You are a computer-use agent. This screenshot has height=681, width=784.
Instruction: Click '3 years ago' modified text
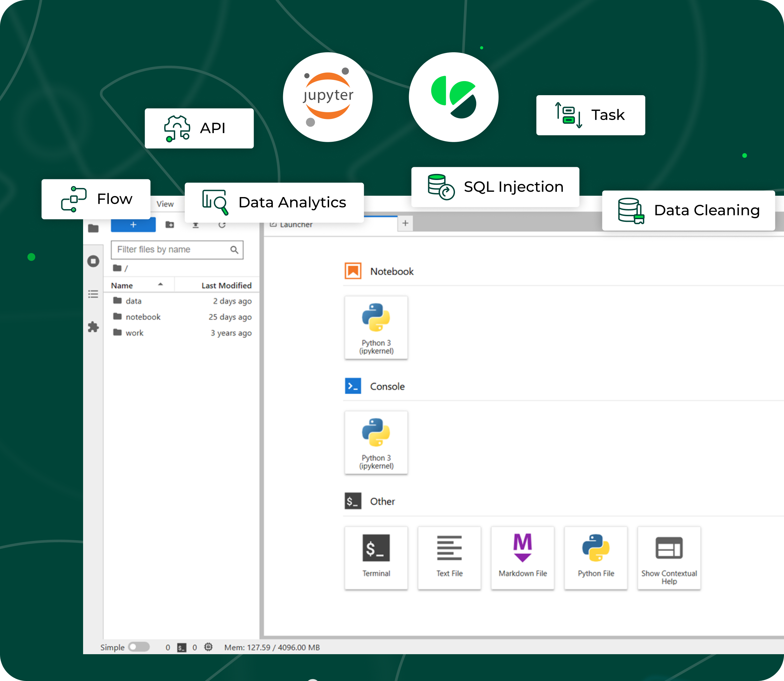pos(231,333)
